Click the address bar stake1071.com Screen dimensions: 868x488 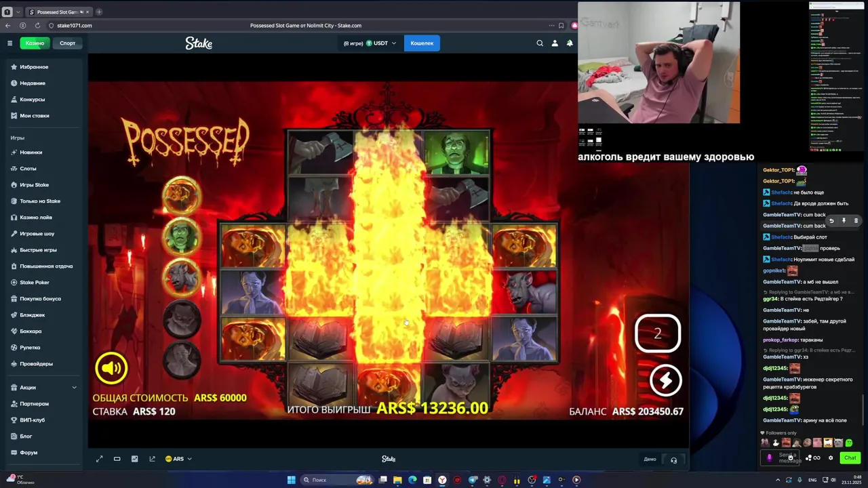[x=74, y=26]
